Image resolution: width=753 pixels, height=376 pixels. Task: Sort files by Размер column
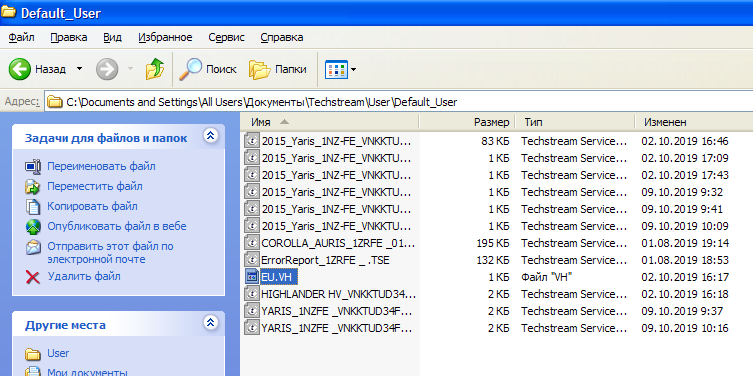[467, 122]
